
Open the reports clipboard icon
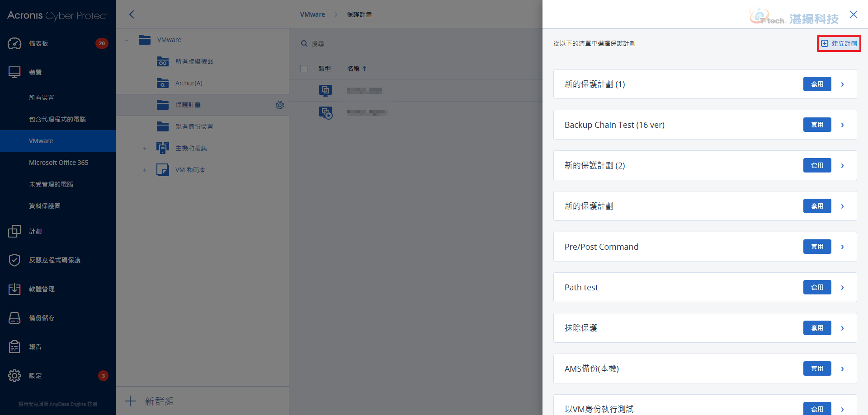coord(14,347)
